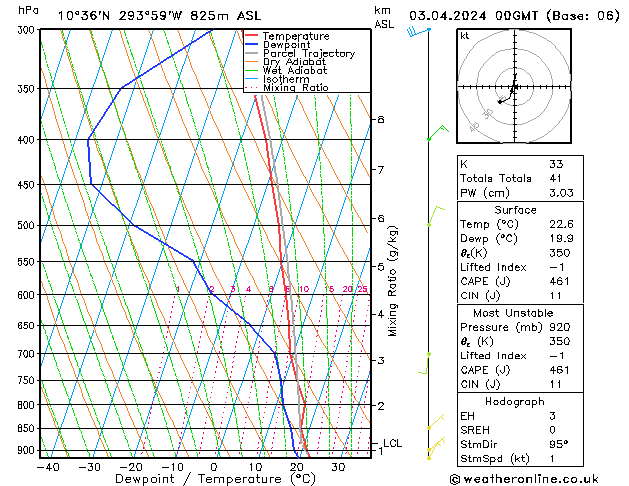629x486 pixels.
Task: Click the SREH value 0
Action: coord(552,430)
